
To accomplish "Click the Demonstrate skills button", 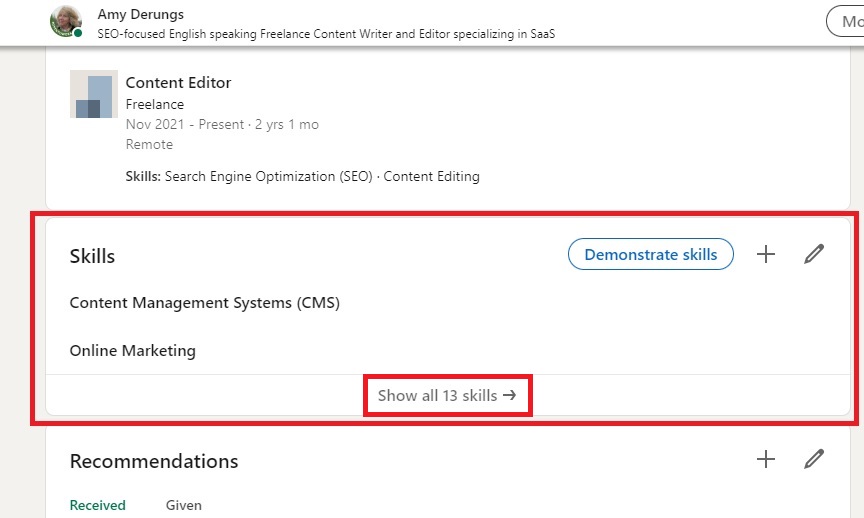I will 650,254.
